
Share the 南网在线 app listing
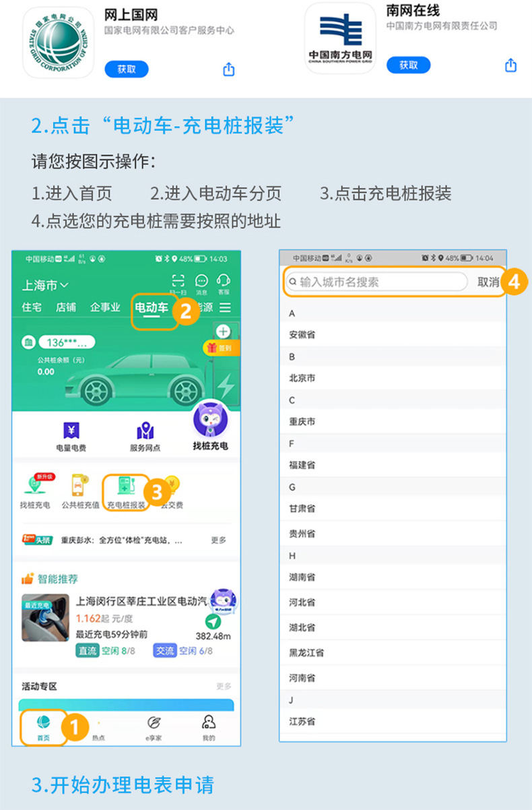pos(510,65)
